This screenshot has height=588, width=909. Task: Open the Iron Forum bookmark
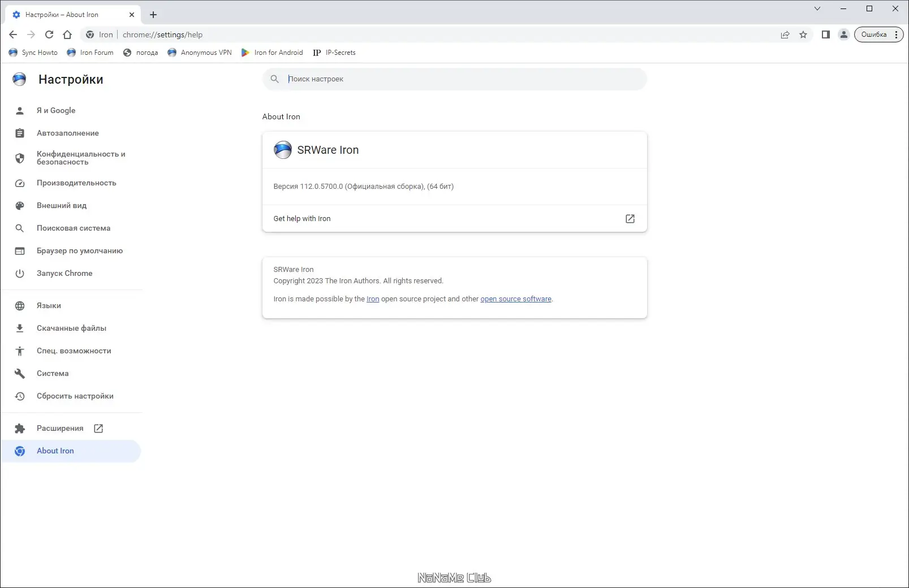[x=91, y=52]
